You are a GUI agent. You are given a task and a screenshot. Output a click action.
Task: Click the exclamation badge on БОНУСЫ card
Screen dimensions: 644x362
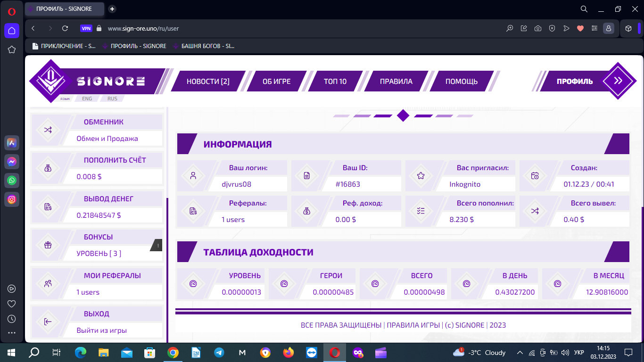(157, 245)
